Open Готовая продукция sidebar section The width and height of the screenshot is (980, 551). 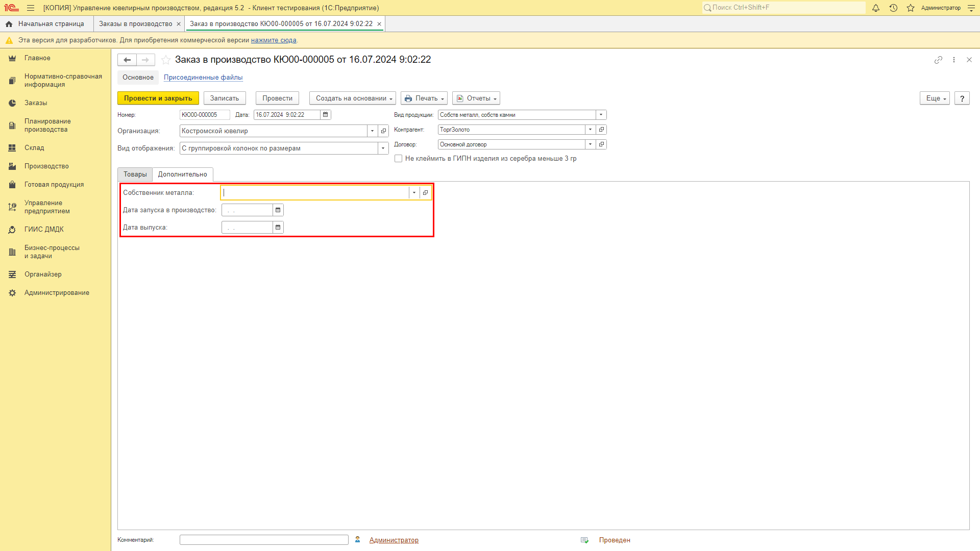(x=55, y=185)
